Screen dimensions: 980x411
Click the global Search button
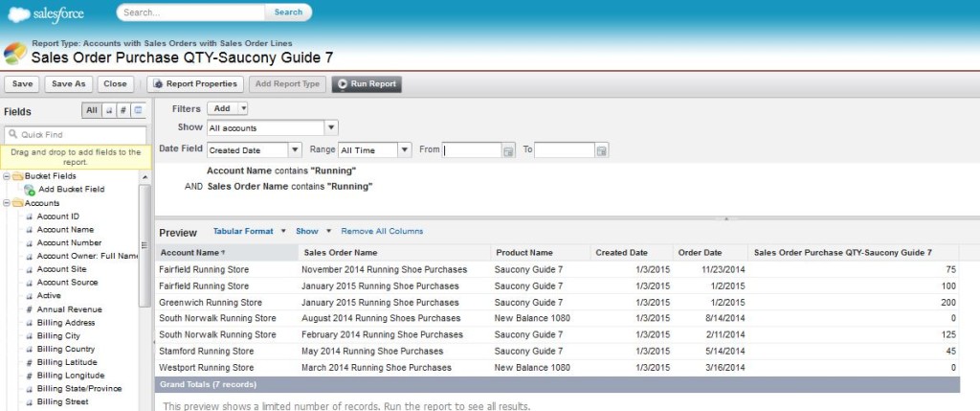tap(288, 11)
